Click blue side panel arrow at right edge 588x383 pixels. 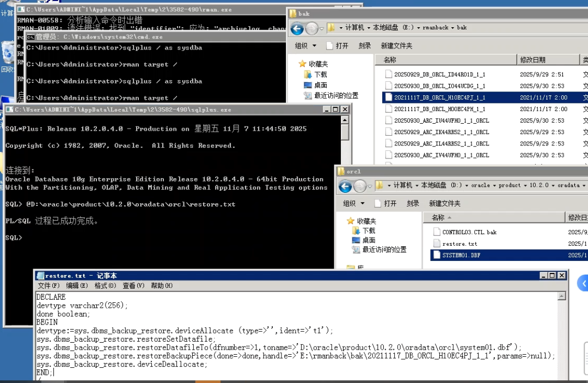click(x=583, y=283)
